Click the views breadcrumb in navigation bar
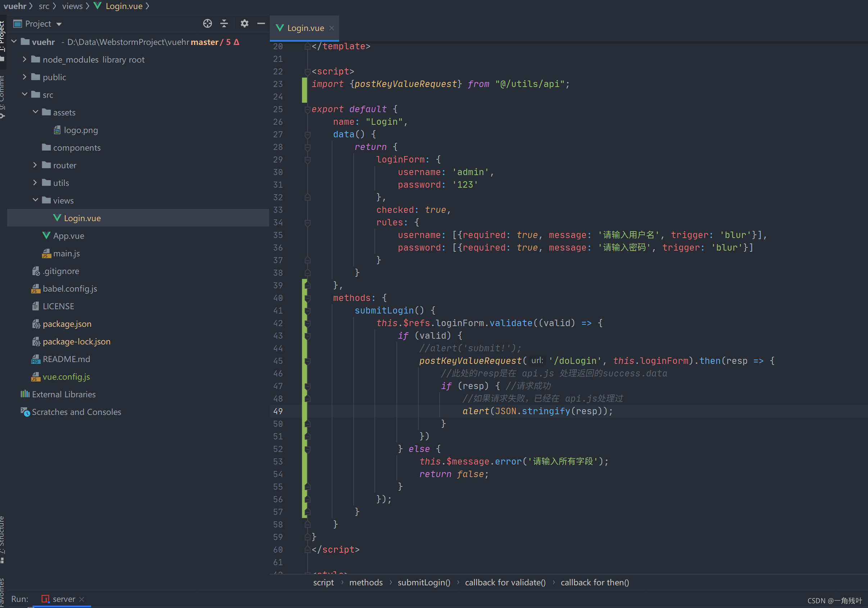This screenshot has width=868, height=608. click(x=72, y=6)
